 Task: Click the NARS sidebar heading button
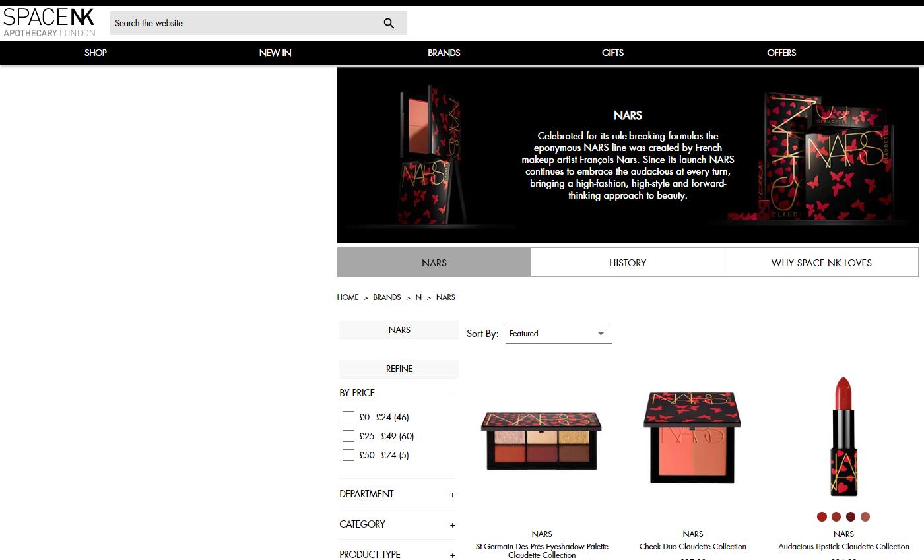(399, 330)
